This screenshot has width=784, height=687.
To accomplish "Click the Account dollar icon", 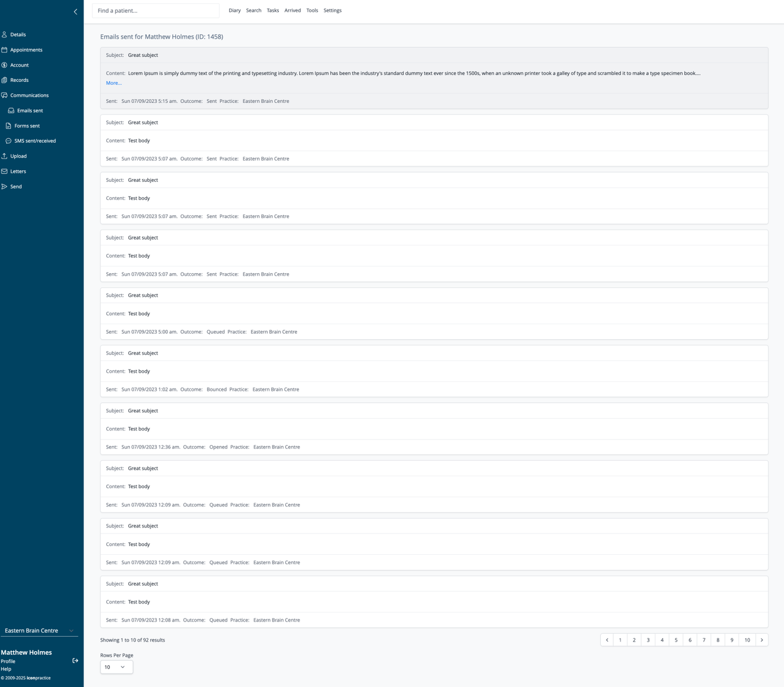I will (x=4, y=65).
